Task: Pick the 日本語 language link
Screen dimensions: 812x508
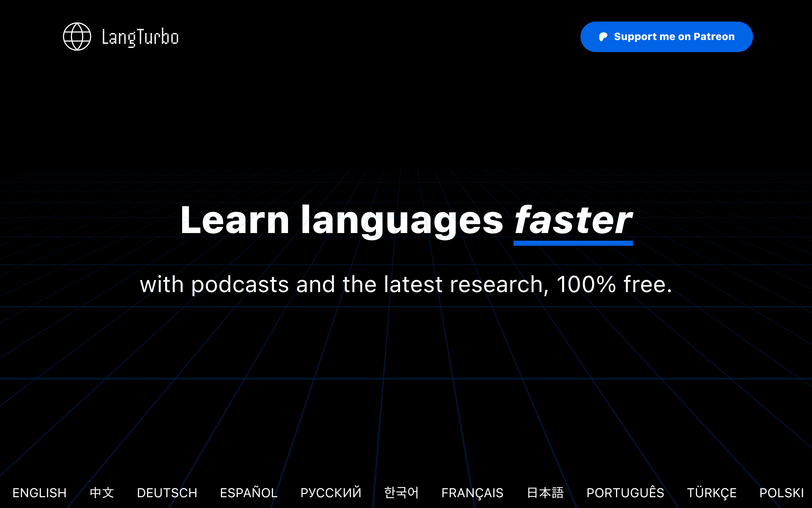Action: point(545,493)
